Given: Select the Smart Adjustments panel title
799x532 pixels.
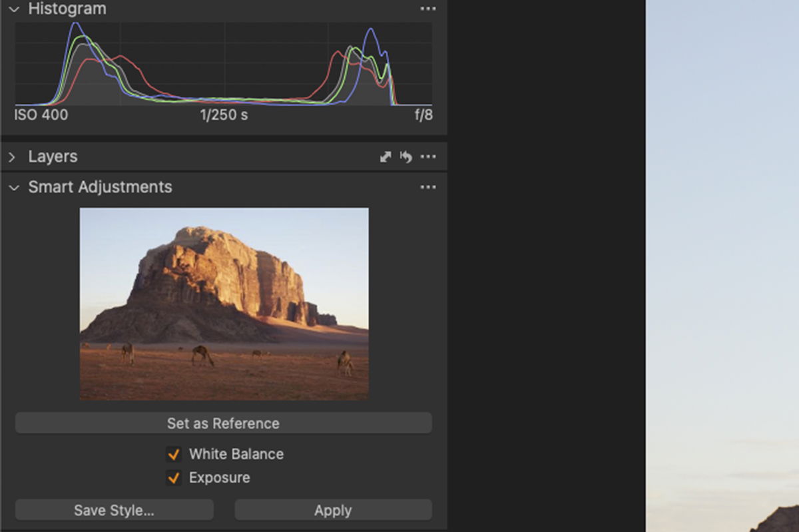Looking at the screenshot, I should coord(100,187).
